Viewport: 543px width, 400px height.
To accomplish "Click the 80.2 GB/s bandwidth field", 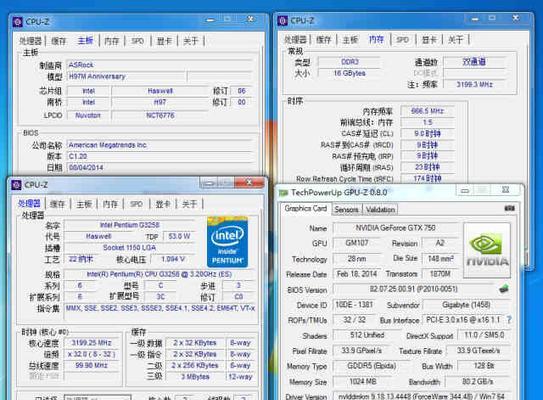I will point(478,381).
